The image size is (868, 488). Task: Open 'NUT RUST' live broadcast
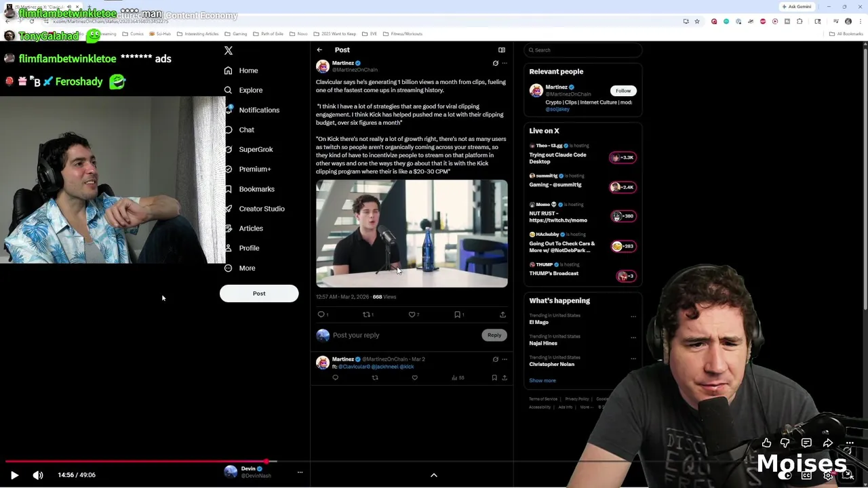(558, 217)
